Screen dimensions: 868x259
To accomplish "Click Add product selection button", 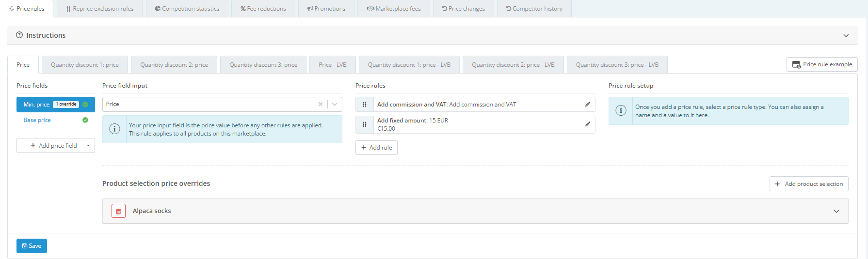I will 808,184.
